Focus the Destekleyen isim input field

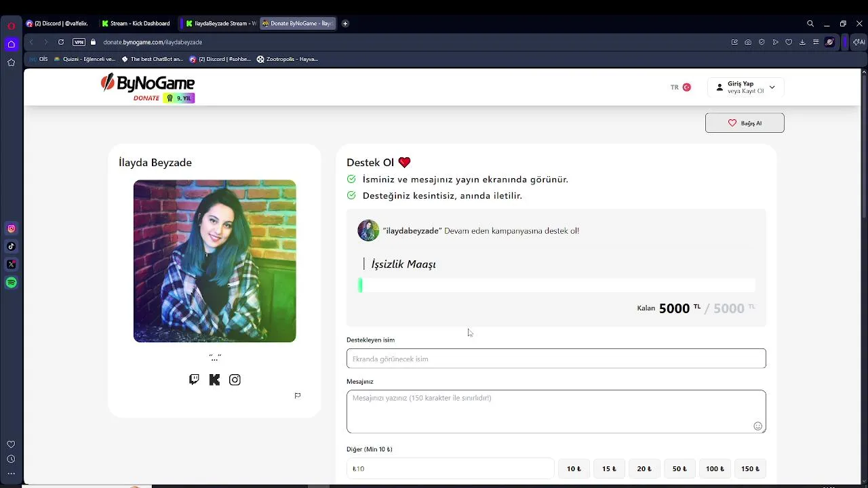click(556, 359)
